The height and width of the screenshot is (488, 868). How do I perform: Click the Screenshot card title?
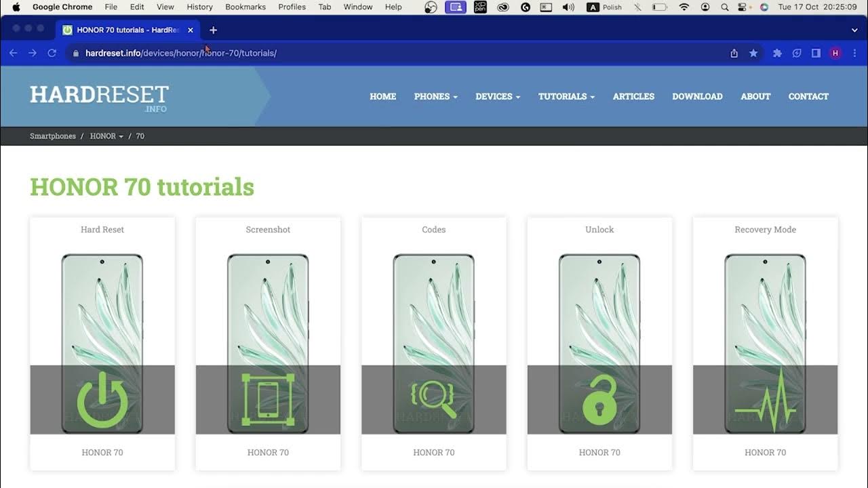268,230
